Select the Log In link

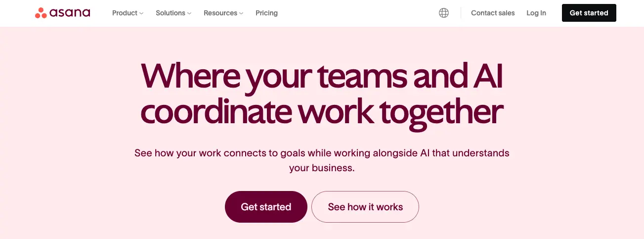pyautogui.click(x=536, y=13)
